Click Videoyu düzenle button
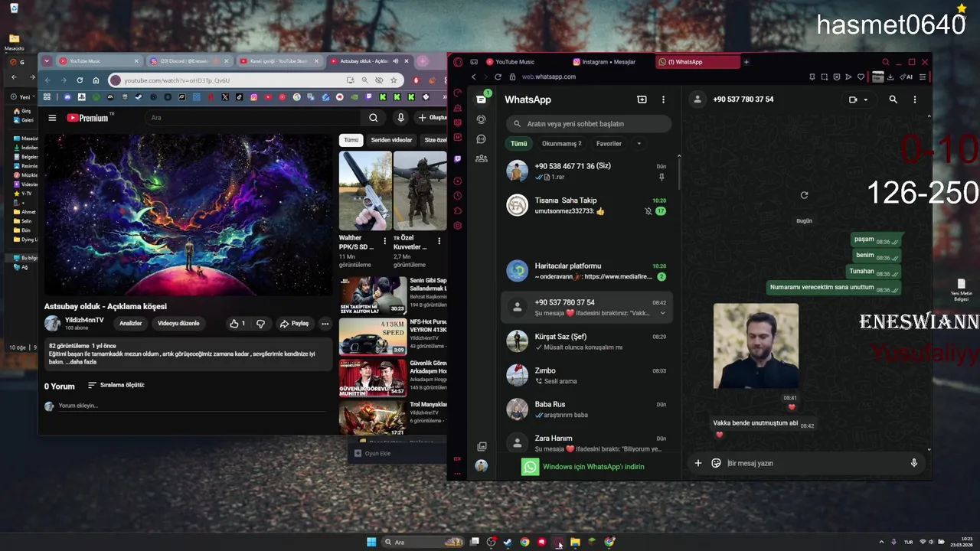Screen dimensions: 980x551 (x=178, y=324)
